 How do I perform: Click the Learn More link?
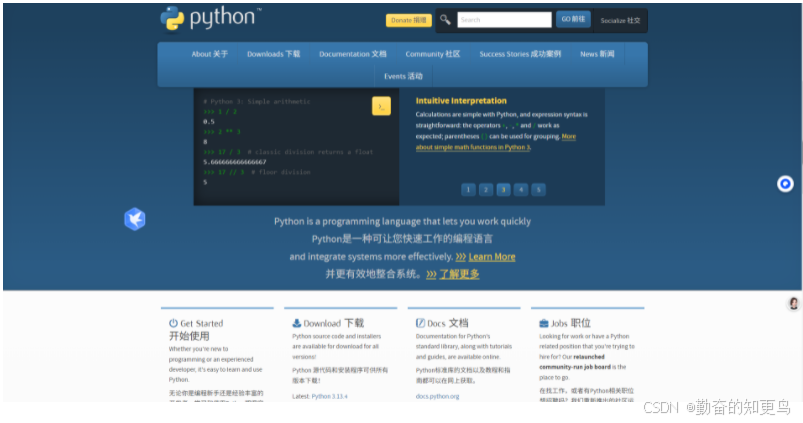pos(492,257)
